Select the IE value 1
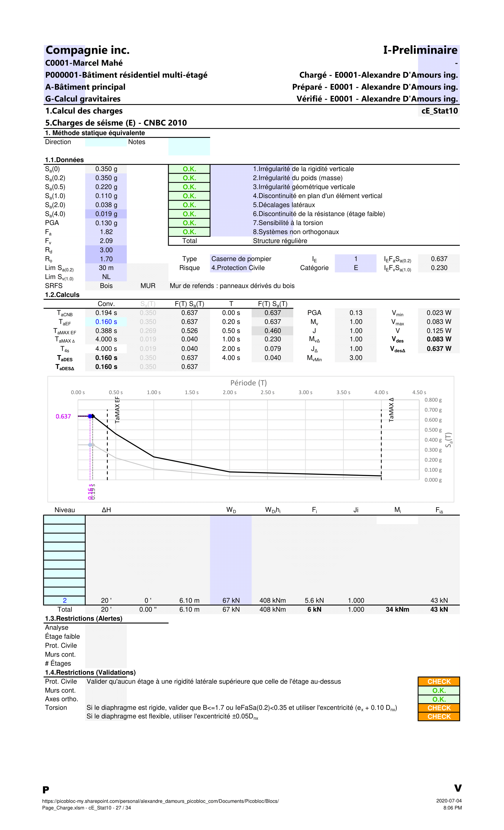The width and height of the screenshot is (504, 830). pos(355,259)
